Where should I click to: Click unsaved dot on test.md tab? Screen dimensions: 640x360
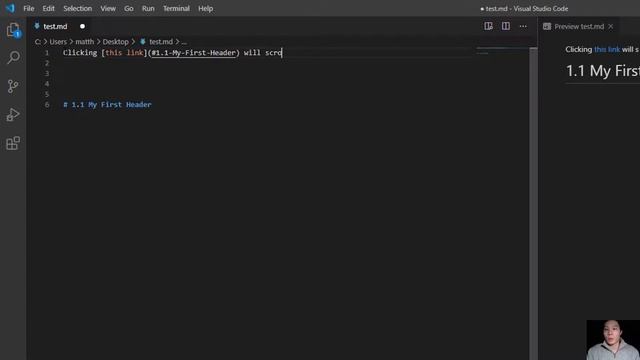point(82,27)
